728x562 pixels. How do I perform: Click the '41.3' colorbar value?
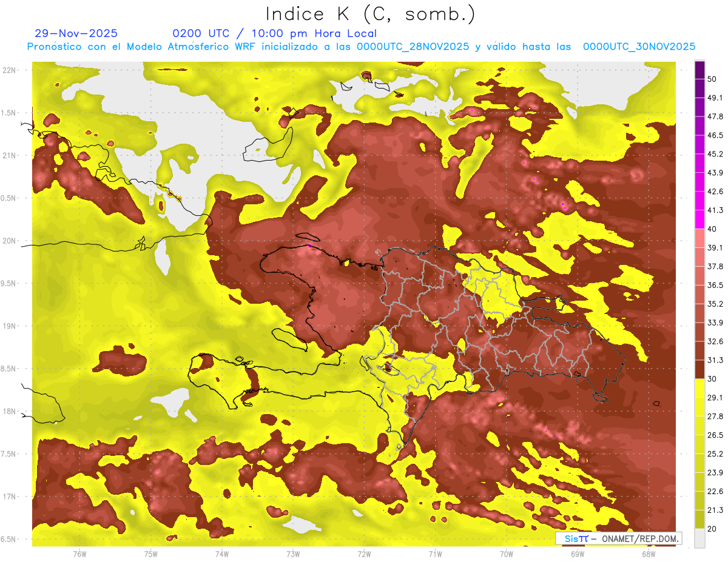coord(715,210)
